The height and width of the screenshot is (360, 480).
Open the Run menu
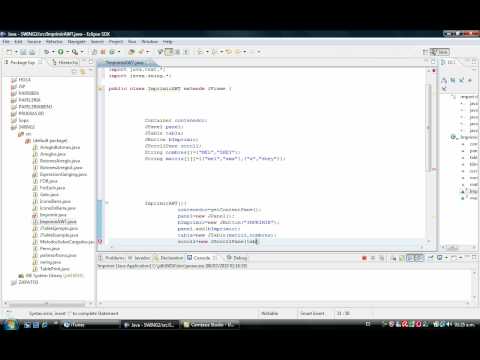[x=132, y=42]
